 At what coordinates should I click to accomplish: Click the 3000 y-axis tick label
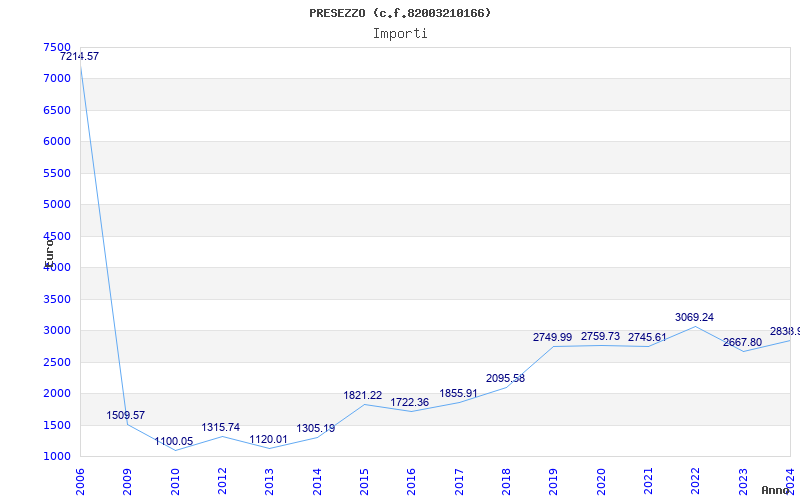pyautogui.click(x=57, y=331)
